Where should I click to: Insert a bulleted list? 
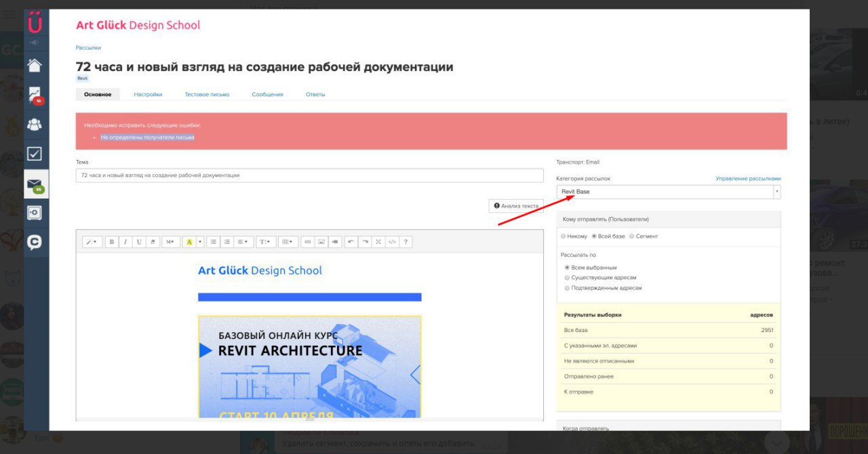pyautogui.click(x=213, y=242)
